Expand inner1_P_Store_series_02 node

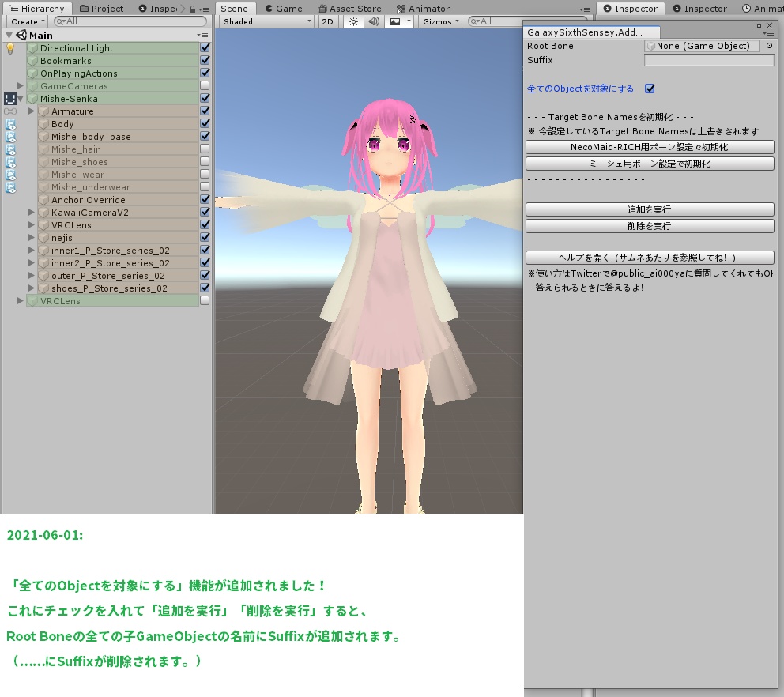pyautogui.click(x=32, y=250)
